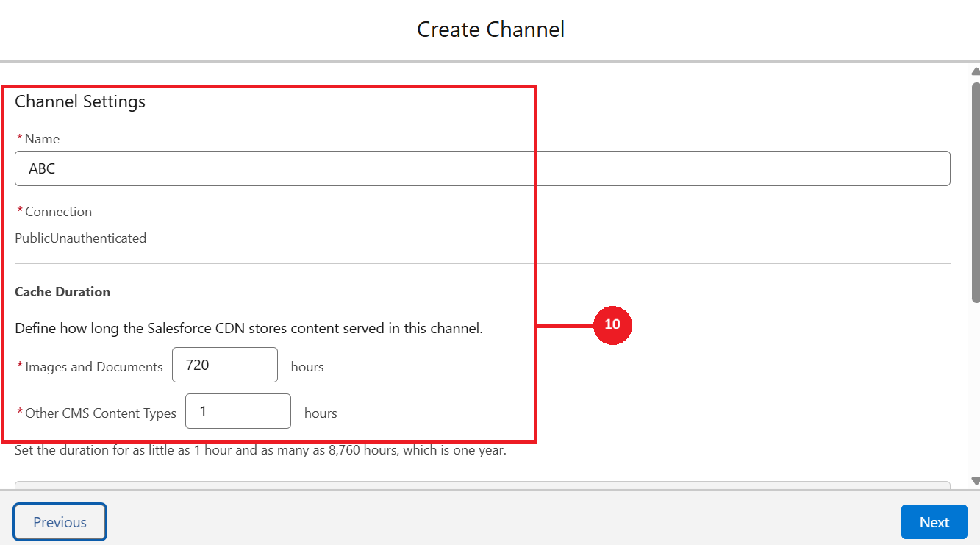
Task: Click the Images and Documents hours field
Action: click(224, 365)
